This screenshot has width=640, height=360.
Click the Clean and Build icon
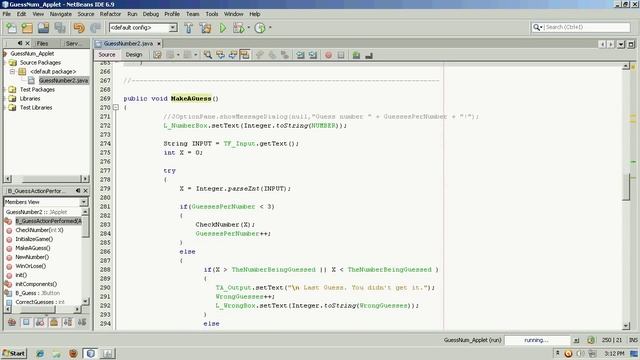coord(205,28)
